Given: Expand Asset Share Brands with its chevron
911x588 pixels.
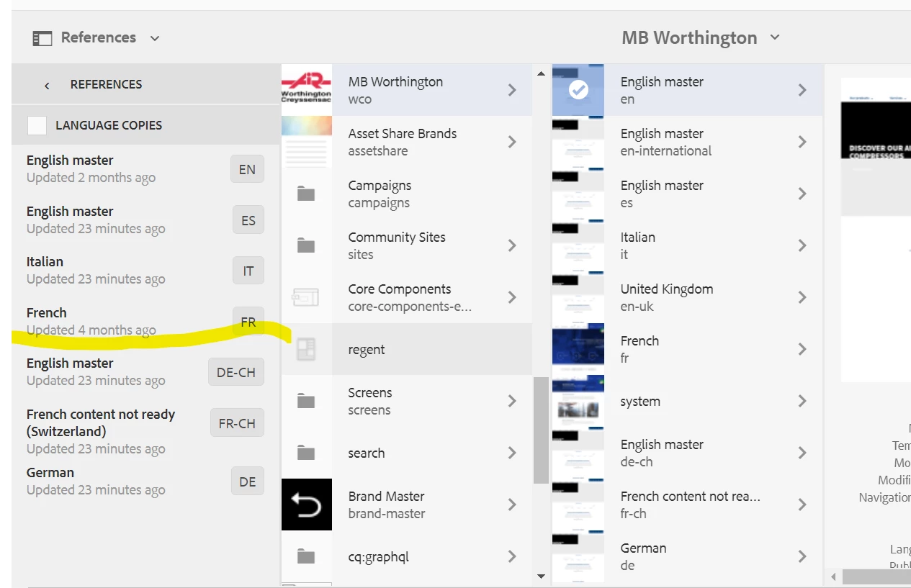Looking at the screenshot, I should 512,142.
